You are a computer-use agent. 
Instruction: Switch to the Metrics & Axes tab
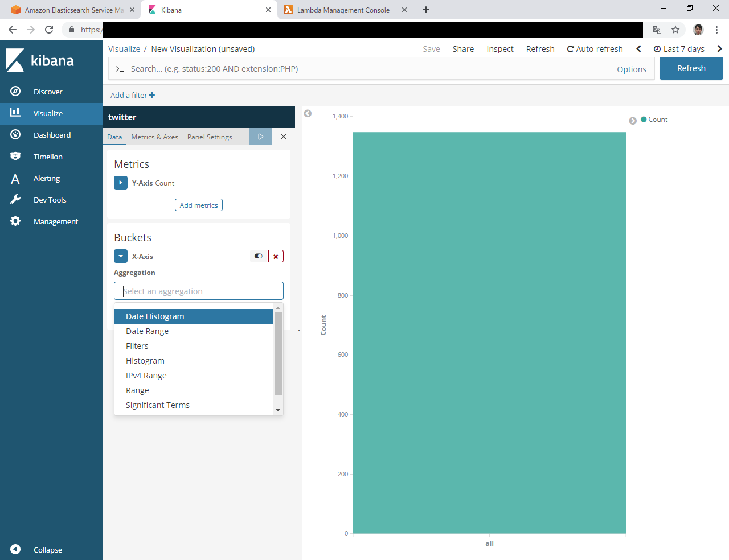click(x=154, y=137)
